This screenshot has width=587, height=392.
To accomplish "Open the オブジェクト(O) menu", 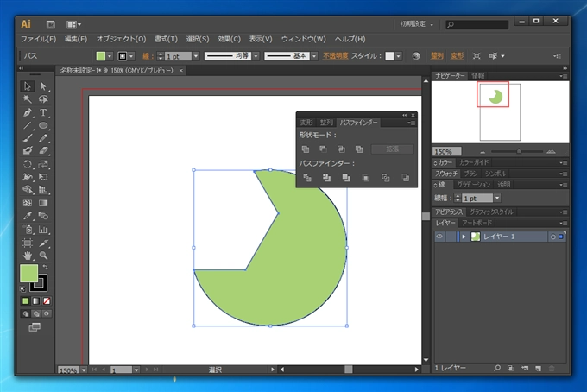I will click(x=121, y=39).
